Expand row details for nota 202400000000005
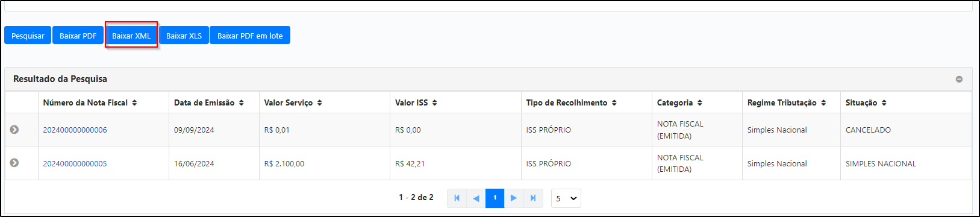 [14, 163]
